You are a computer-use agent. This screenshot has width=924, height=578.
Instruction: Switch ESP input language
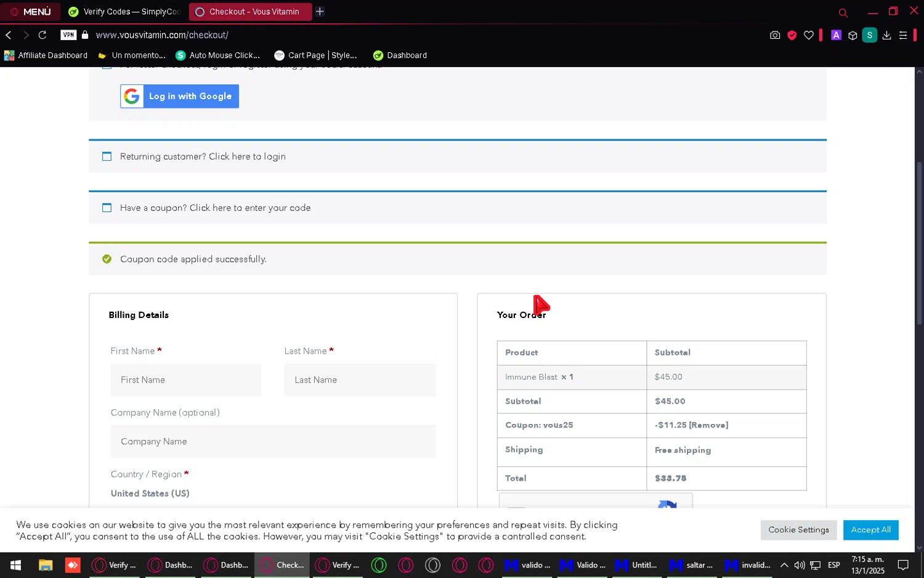(x=834, y=565)
